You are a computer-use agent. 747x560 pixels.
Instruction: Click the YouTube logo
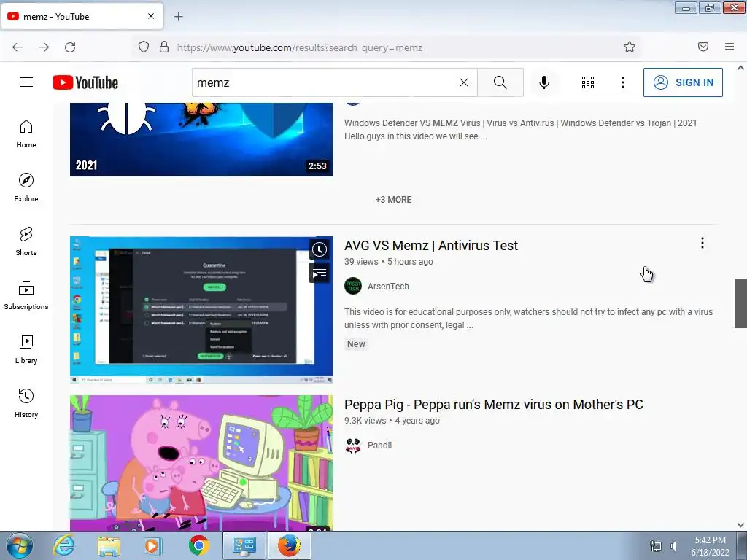pyautogui.click(x=85, y=82)
